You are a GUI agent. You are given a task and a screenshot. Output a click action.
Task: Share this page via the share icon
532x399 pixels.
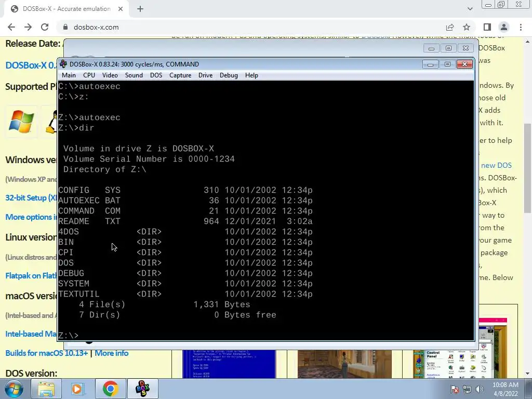click(450, 27)
